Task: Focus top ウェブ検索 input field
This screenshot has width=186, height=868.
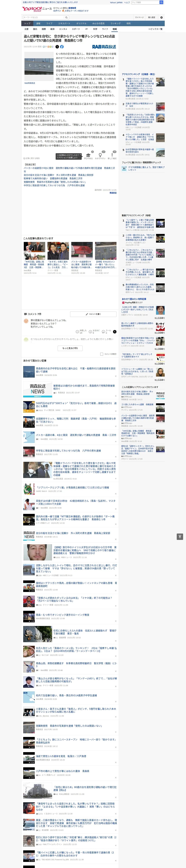Action: [145, 2]
